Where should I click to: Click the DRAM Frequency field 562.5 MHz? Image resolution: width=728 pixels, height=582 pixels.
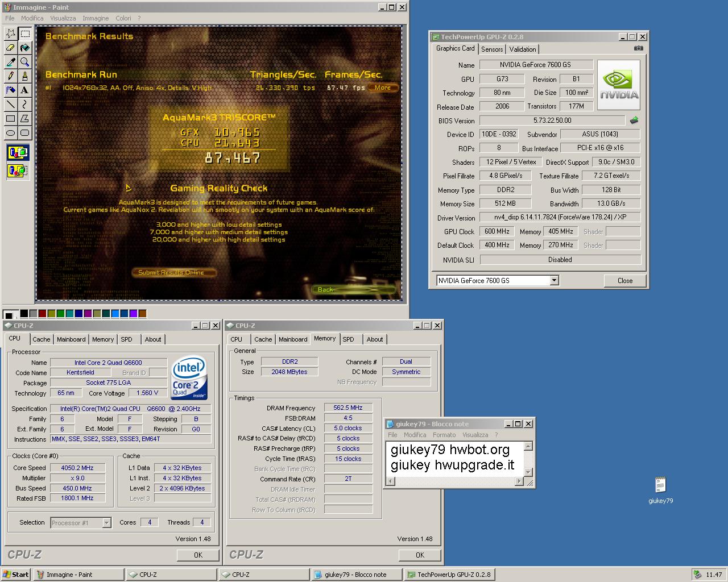tap(348, 408)
